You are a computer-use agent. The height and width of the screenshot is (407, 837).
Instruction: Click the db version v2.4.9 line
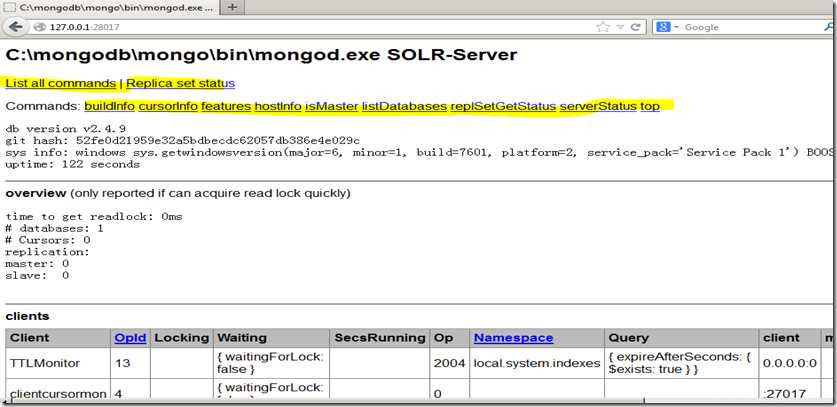click(x=66, y=129)
